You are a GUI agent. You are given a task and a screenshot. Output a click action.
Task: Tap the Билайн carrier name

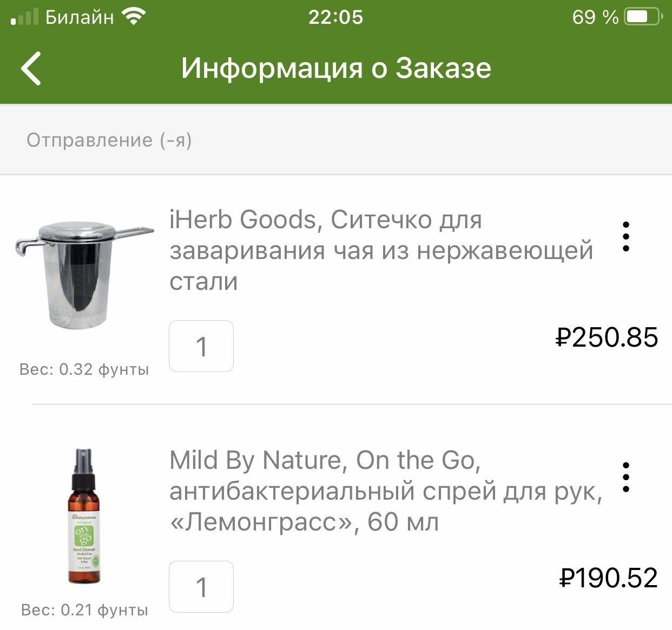point(80,17)
